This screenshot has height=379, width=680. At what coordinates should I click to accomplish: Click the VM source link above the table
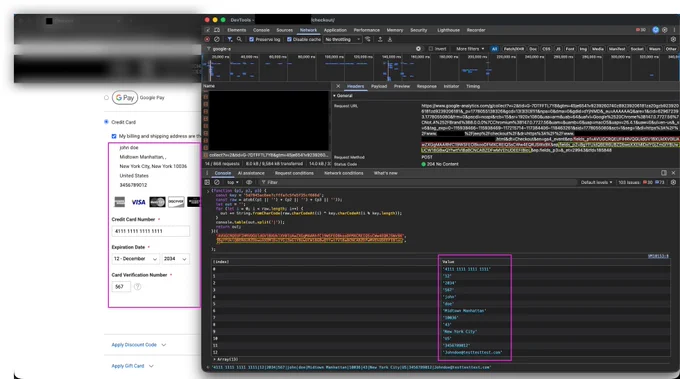click(x=658, y=256)
